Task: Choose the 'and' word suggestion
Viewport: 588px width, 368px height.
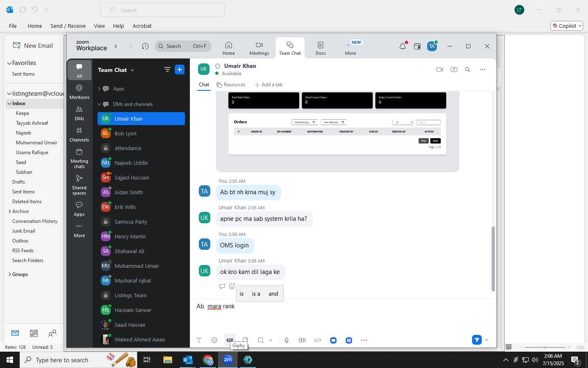Action: (273, 294)
